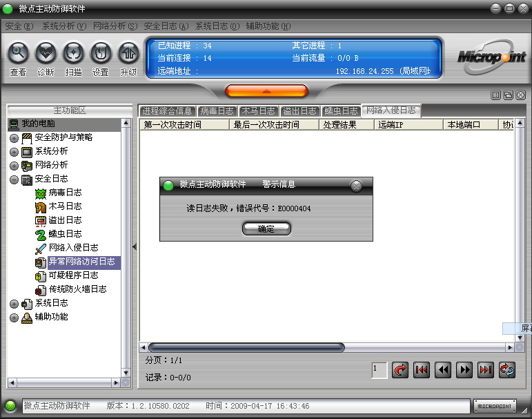Switch to the 木马日志 tab
The image size is (532, 419).
(x=259, y=110)
